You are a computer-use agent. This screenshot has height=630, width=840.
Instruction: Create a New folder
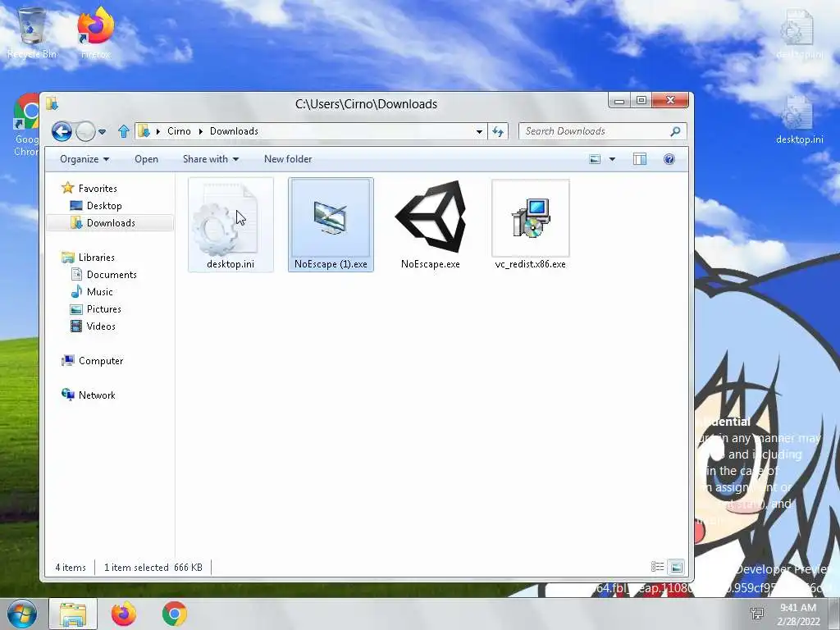click(288, 159)
